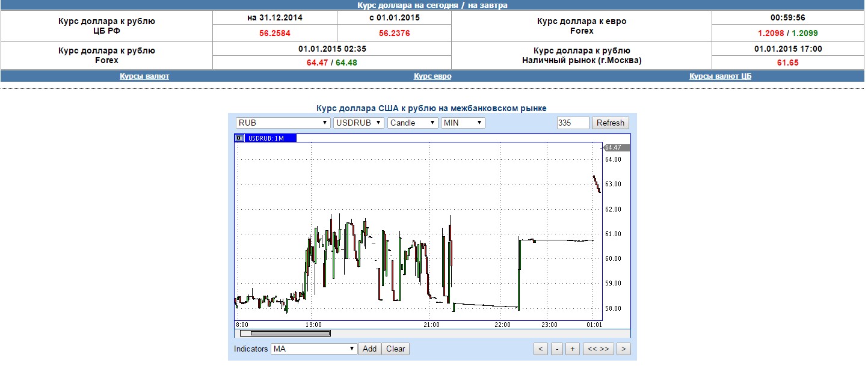868x366 pixels.
Task: Click the 'на 31.12.2014' date header
Action: tap(275, 17)
